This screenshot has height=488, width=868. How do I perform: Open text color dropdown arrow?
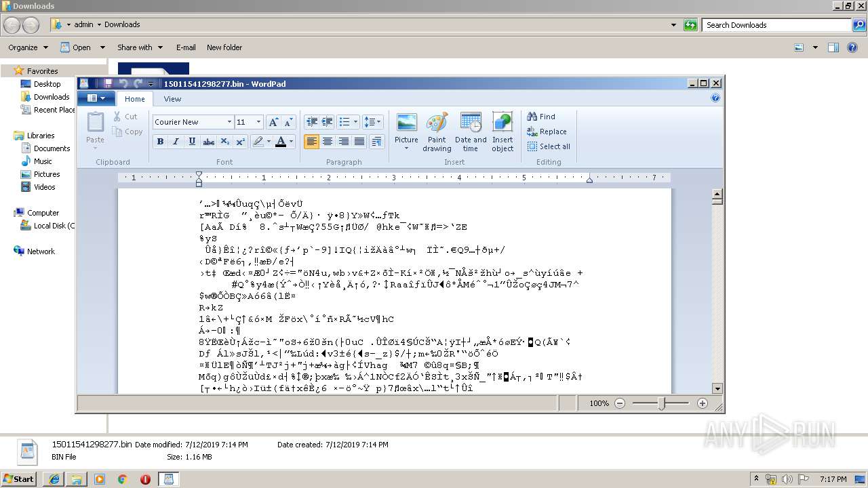point(292,142)
